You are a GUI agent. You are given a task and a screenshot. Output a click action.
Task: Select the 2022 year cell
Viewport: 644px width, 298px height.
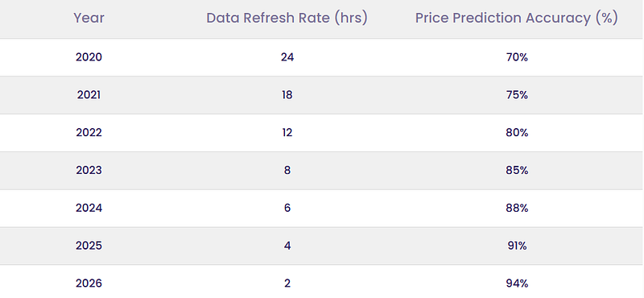(89, 133)
